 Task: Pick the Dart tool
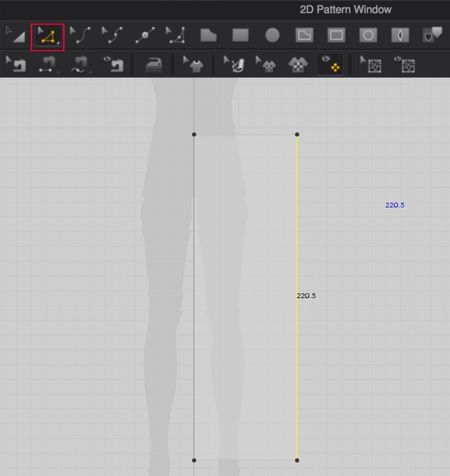[400, 35]
